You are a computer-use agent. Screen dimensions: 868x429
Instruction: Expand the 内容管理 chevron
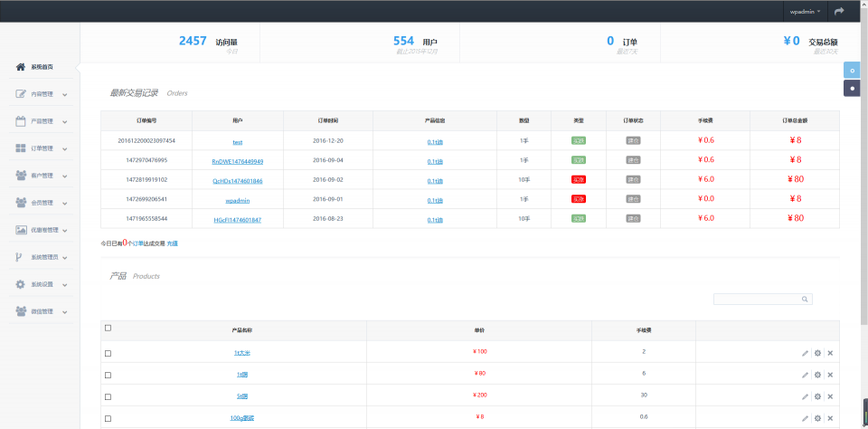65,94
